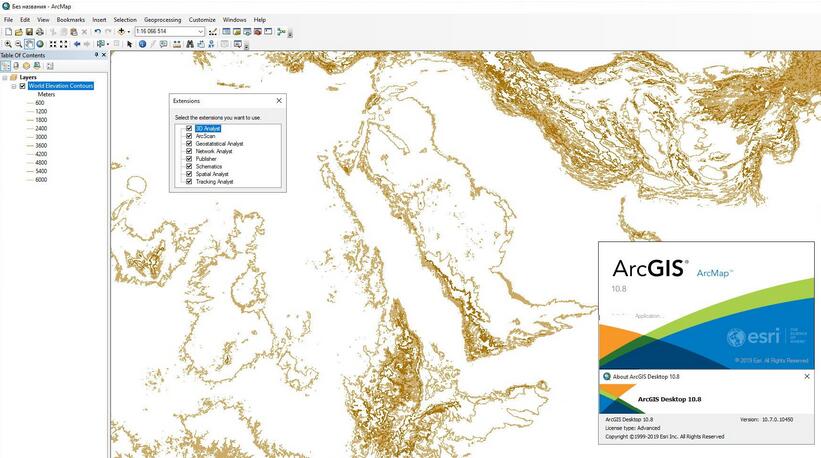Launch the ModelBuilder window
This screenshot has height=458, width=821.
click(281, 32)
